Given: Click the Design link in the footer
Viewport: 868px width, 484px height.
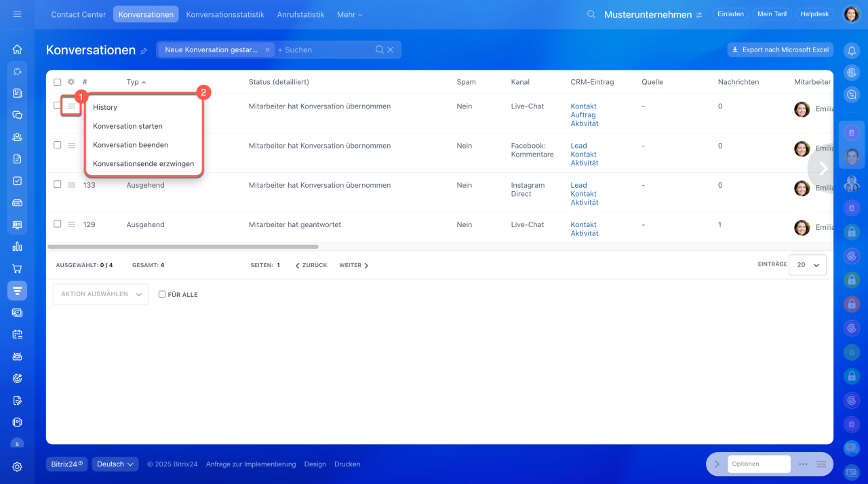Looking at the screenshot, I should pyautogui.click(x=315, y=464).
